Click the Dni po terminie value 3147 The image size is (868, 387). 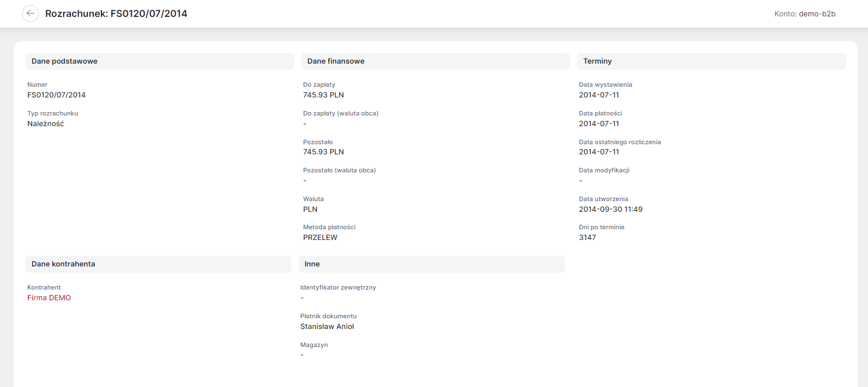point(587,238)
